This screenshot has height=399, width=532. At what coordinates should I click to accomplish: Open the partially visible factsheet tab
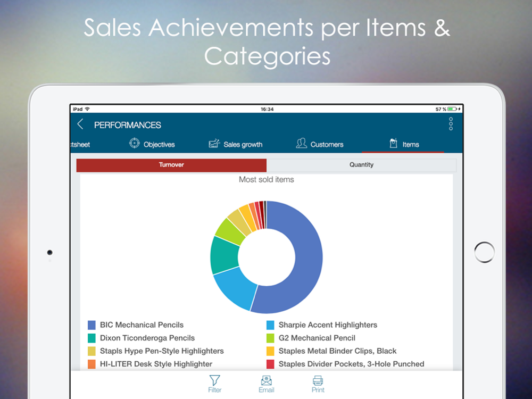[80, 145]
